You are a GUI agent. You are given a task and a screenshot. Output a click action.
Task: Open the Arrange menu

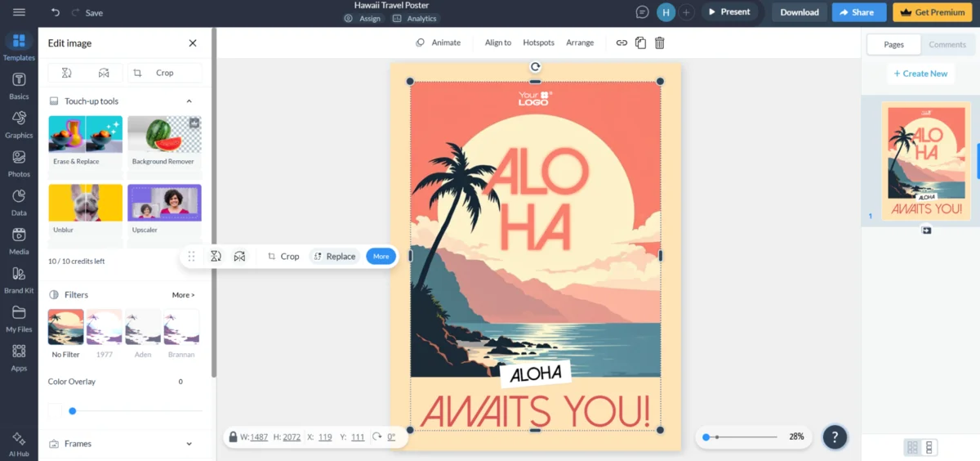(x=580, y=43)
